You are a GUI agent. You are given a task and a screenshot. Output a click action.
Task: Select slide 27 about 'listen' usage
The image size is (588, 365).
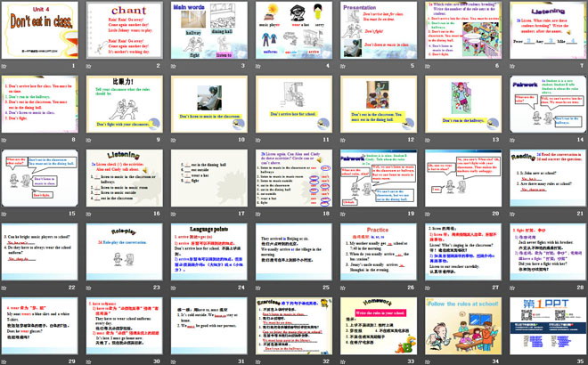(463, 252)
